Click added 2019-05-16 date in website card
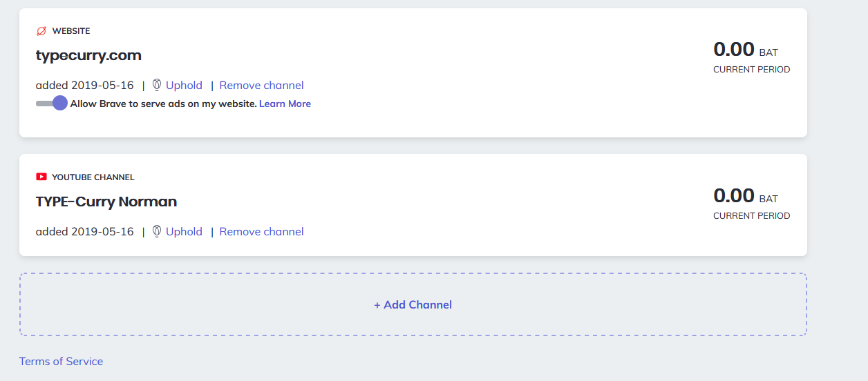The image size is (868, 381). (x=85, y=86)
